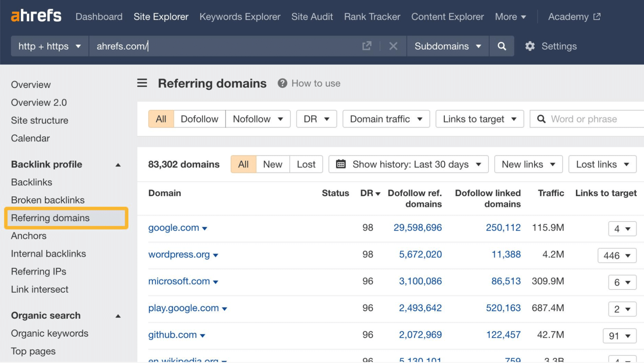This screenshot has height=363, width=644.
Task: Open the DR filter dropdown
Action: coord(316,119)
